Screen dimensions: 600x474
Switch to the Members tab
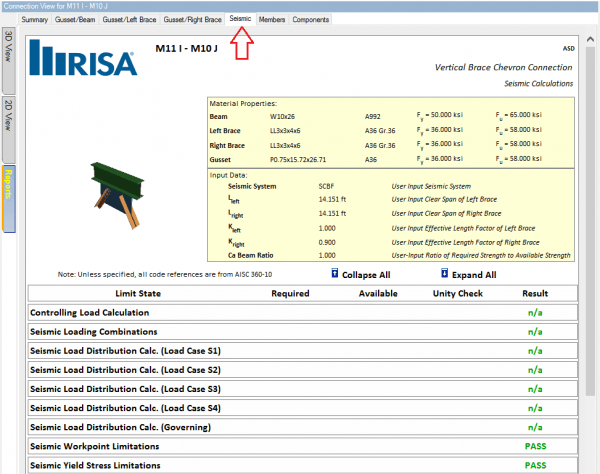(x=271, y=19)
